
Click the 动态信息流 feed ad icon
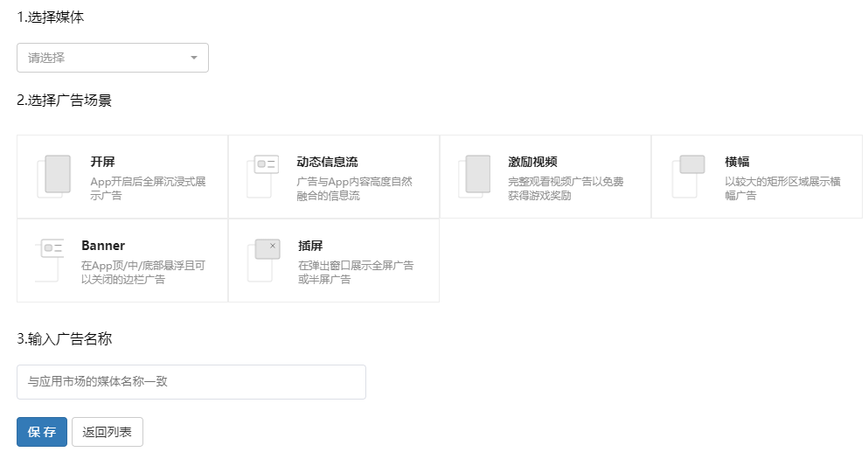pos(262,176)
